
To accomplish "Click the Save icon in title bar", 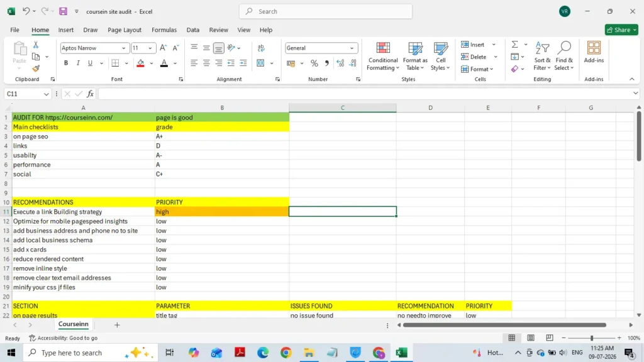I will pos(63,11).
